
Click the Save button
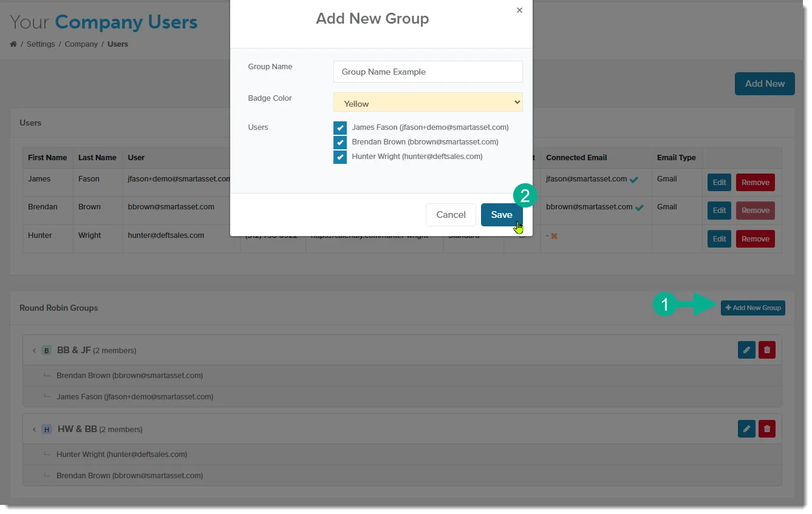pos(502,215)
